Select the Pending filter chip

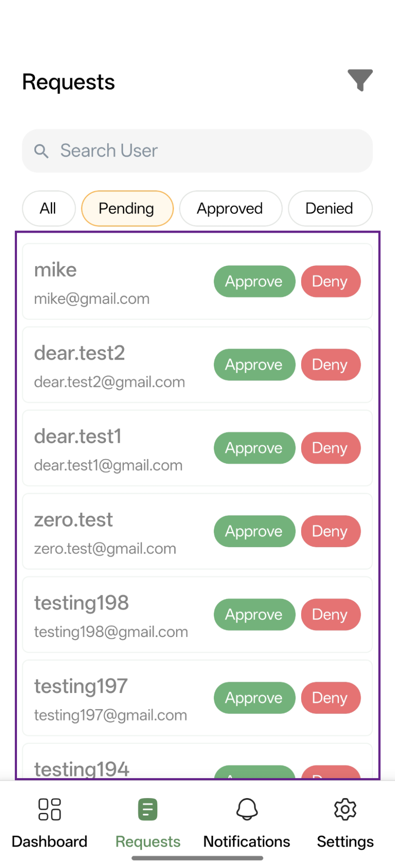127,208
